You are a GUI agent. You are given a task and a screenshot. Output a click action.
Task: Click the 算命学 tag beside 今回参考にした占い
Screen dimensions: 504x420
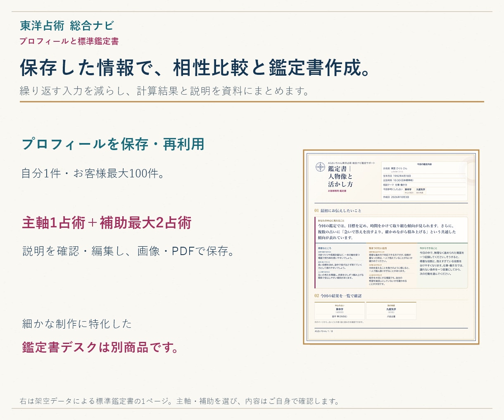tap(409, 191)
